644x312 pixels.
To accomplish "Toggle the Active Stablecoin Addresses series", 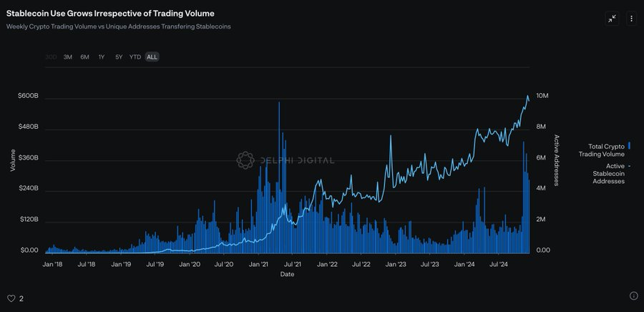I will point(608,174).
